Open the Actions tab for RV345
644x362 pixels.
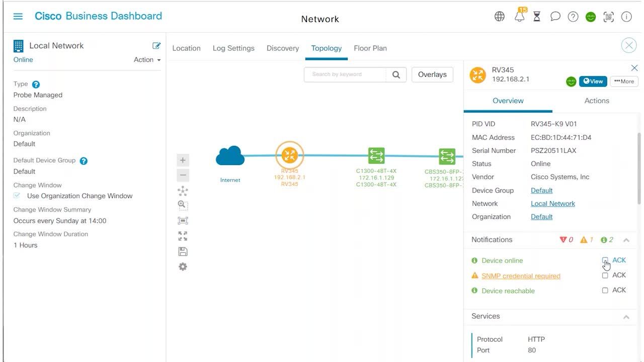point(596,101)
